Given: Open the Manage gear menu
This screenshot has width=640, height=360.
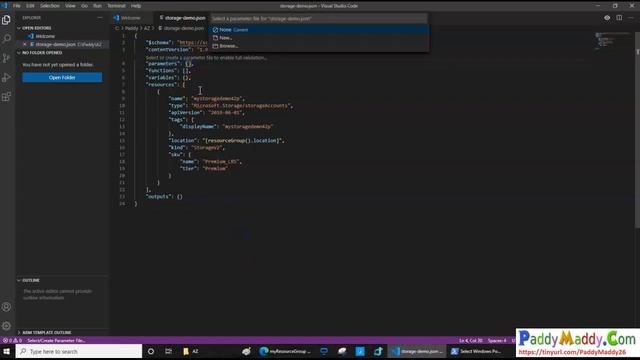Looking at the screenshot, I should click(x=7, y=326).
